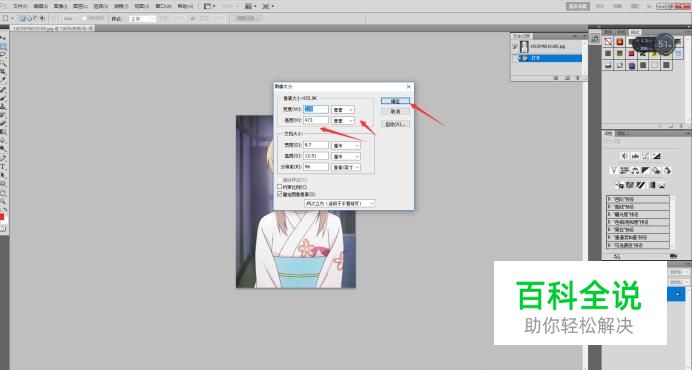Select the Color Balance adjustment icon

(635, 170)
